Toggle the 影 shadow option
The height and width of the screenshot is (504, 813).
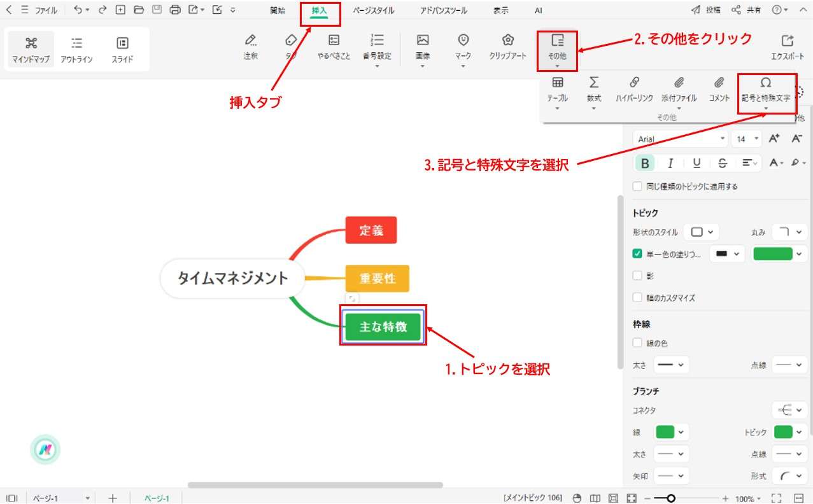click(x=637, y=276)
